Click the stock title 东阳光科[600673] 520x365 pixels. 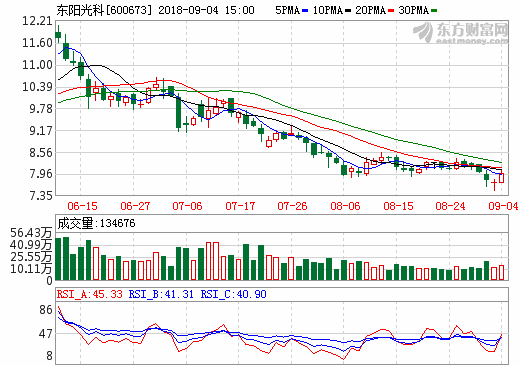104,10
